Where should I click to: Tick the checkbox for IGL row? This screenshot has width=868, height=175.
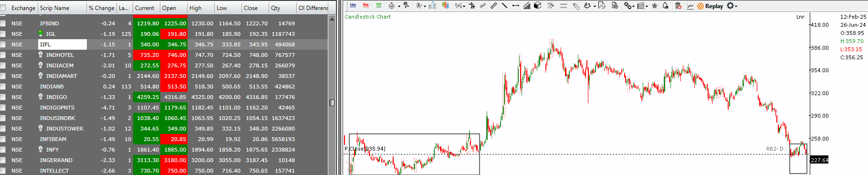click(x=3, y=34)
